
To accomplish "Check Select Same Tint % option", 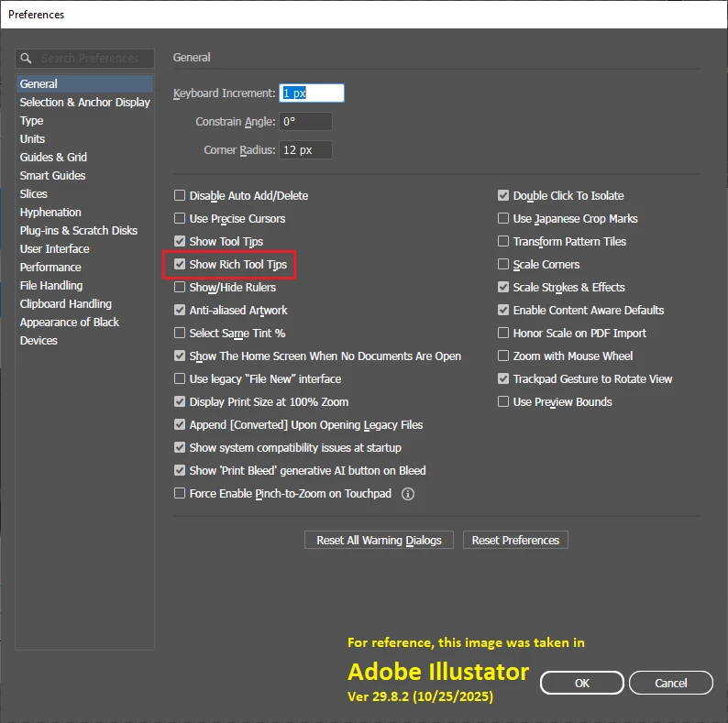I will [180, 333].
